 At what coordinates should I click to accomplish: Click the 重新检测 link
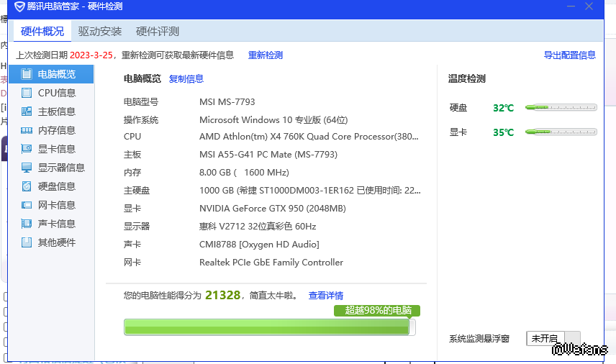[266, 55]
